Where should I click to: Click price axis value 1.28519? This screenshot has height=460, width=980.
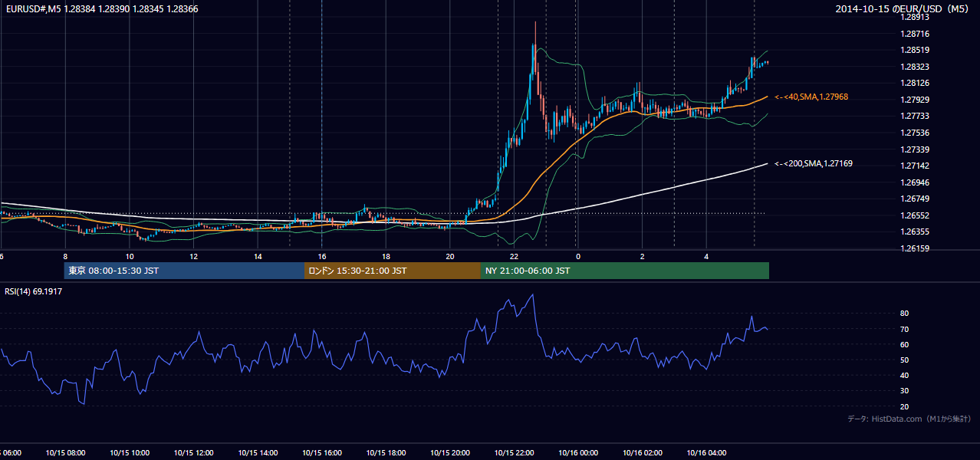pos(915,50)
